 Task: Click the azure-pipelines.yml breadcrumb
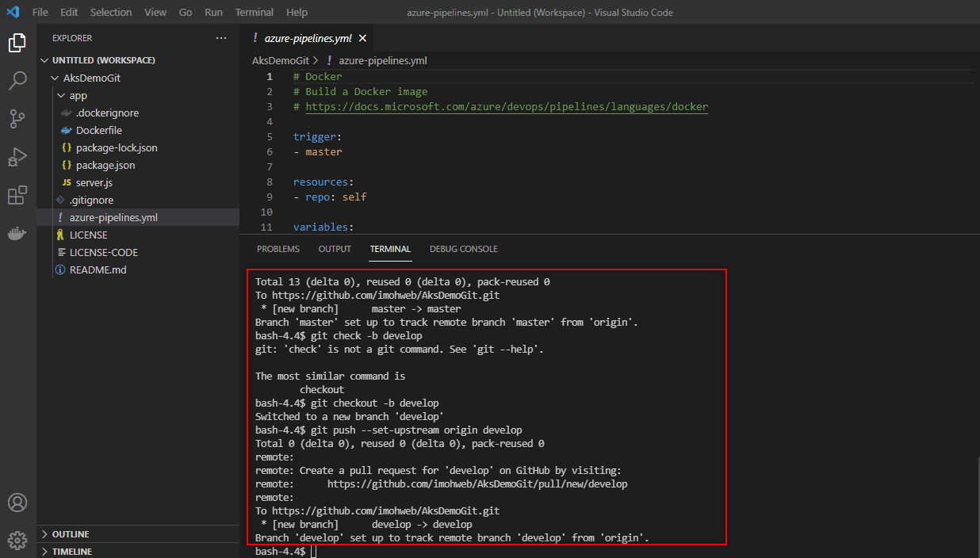pyautogui.click(x=382, y=60)
